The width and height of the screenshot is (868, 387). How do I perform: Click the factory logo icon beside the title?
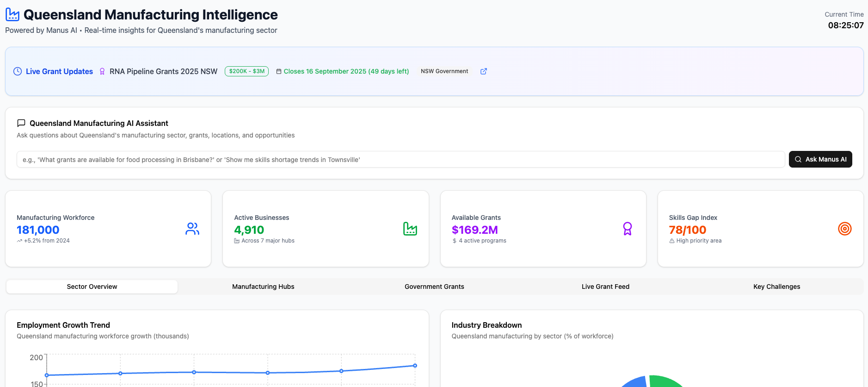(12, 14)
